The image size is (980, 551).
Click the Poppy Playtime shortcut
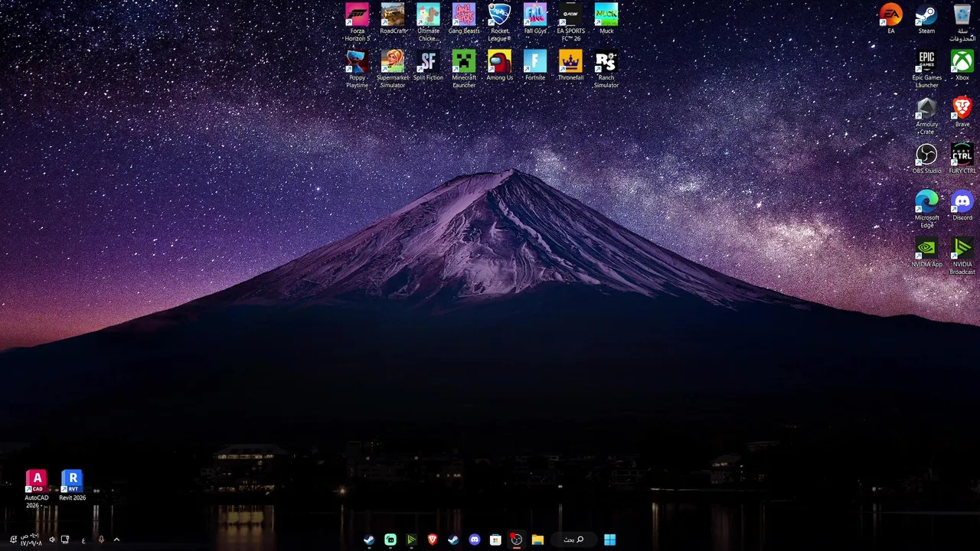357,70
